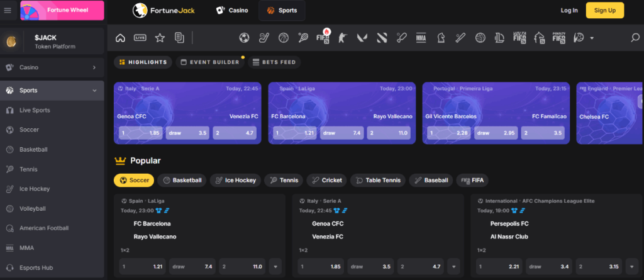
Task: Select cricket bat icon in toolbar
Action: point(401,38)
